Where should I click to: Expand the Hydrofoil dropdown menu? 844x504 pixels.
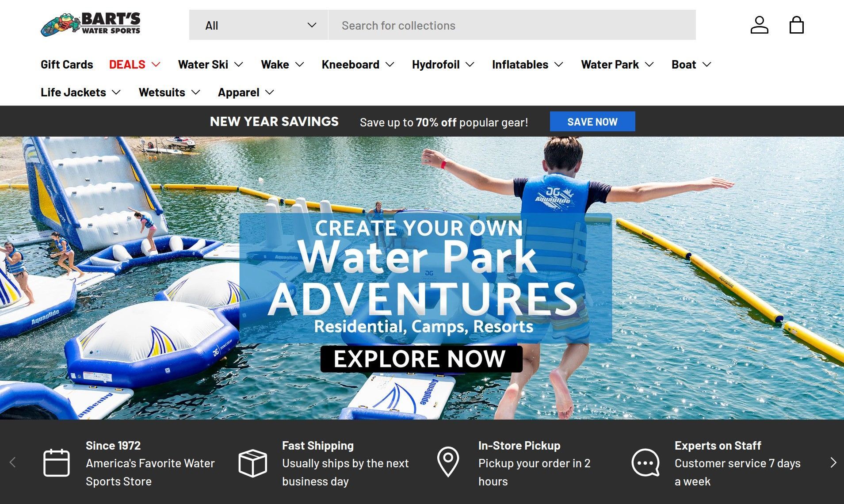pos(443,65)
